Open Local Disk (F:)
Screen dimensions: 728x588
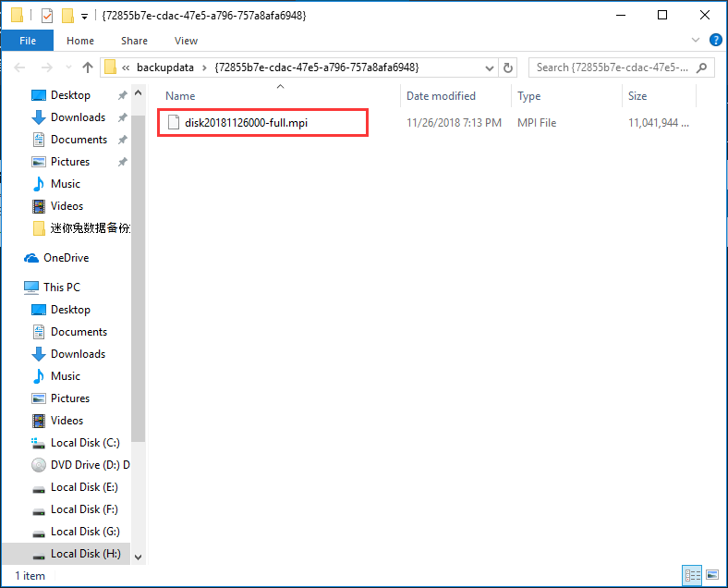[84, 509]
